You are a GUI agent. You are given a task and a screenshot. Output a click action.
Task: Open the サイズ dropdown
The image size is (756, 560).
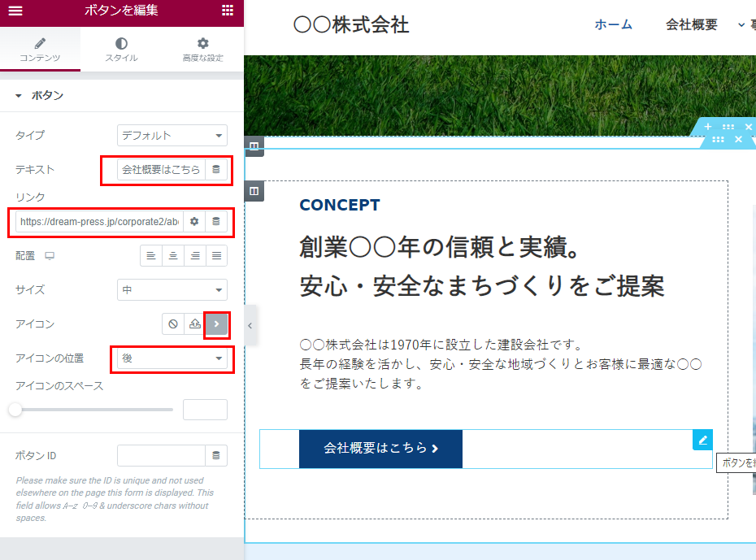pyautogui.click(x=172, y=289)
